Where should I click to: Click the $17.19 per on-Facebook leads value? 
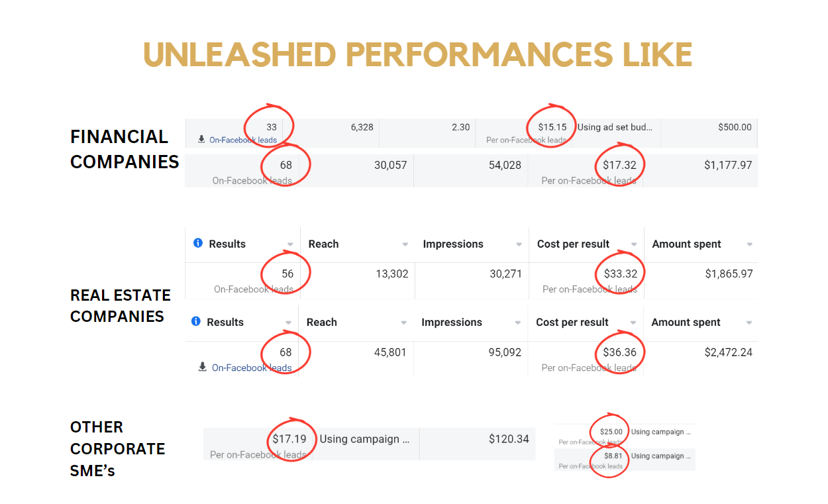coord(289,439)
